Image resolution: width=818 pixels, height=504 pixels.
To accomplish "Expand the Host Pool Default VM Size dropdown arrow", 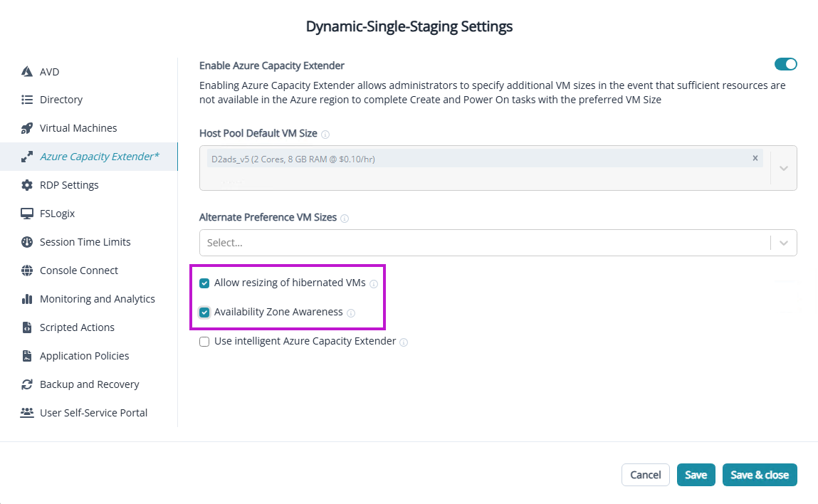I will tap(784, 169).
